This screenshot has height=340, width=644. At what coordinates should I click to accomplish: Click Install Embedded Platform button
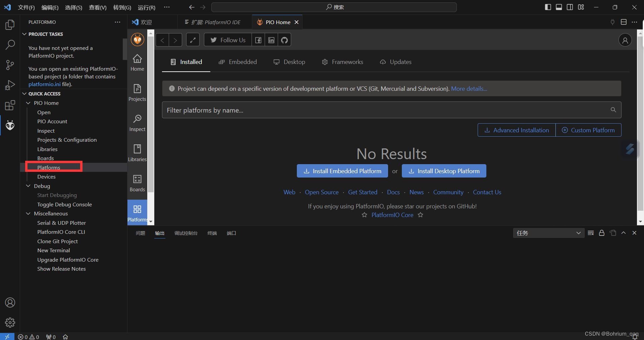coord(342,171)
